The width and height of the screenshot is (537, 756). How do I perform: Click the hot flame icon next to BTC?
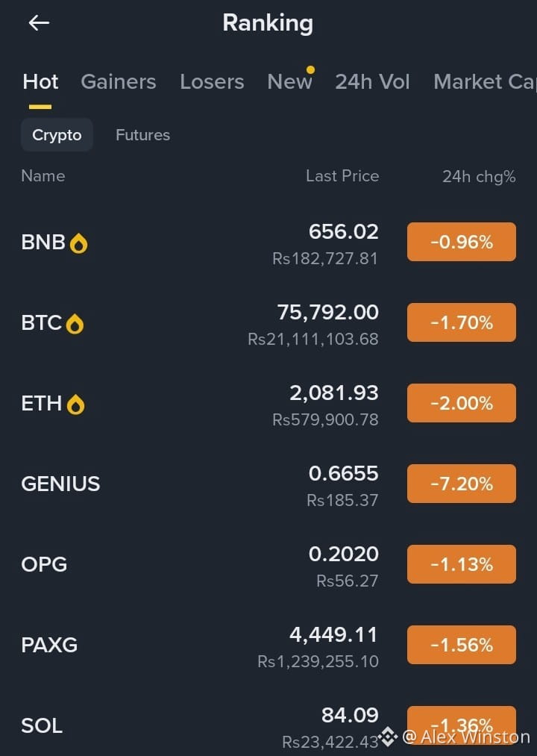[75, 324]
